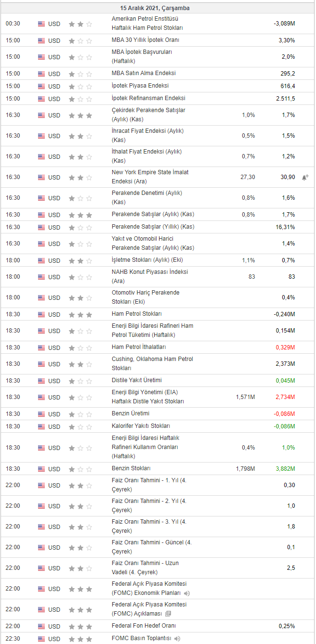The height and width of the screenshot is (644, 316).
Task: Click the importance stars on the Benzin Stokları row
Action: coord(80,469)
